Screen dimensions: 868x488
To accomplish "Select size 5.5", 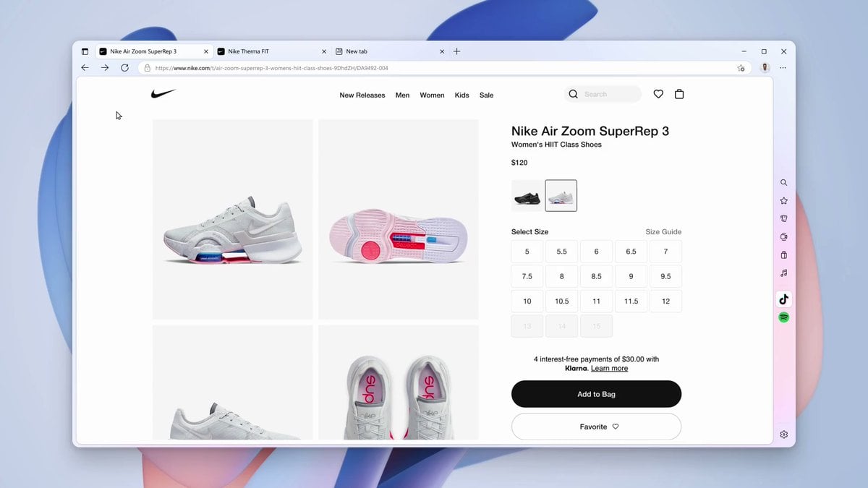I will point(561,252).
